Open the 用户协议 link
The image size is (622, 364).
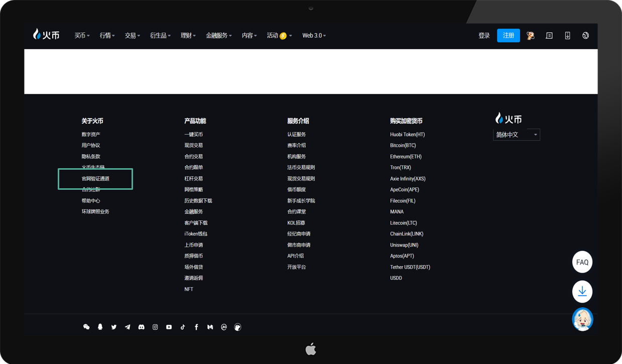pyautogui.click(x=91, y=146)
